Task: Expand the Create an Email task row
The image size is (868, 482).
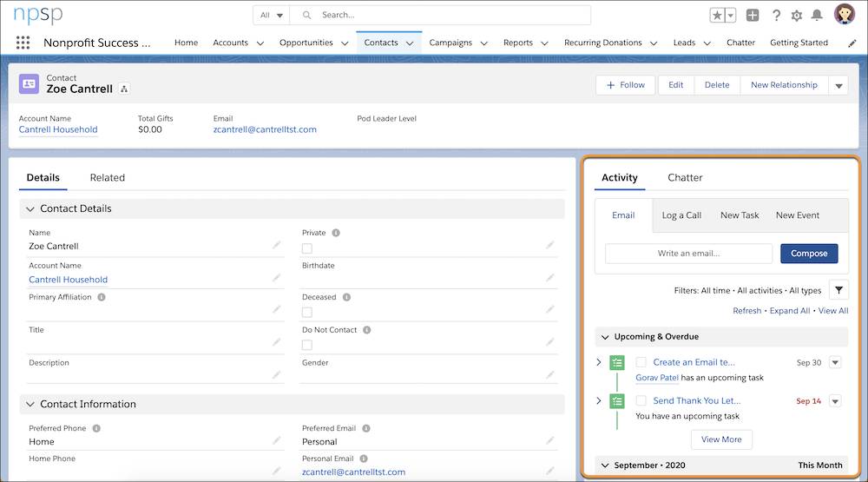Action: coord(599,362)
